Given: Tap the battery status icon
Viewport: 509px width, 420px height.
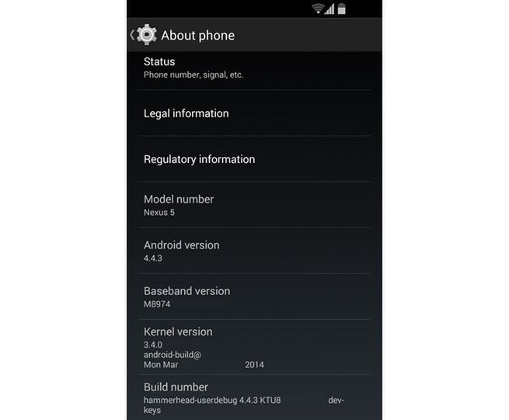Looking at the screenshot, I should 341,9.
